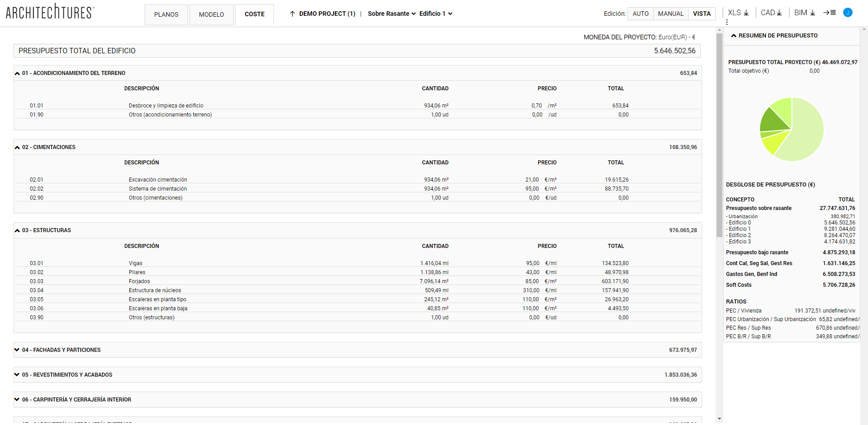Click the budget list scrollbar down arrow

coord(719,419)
